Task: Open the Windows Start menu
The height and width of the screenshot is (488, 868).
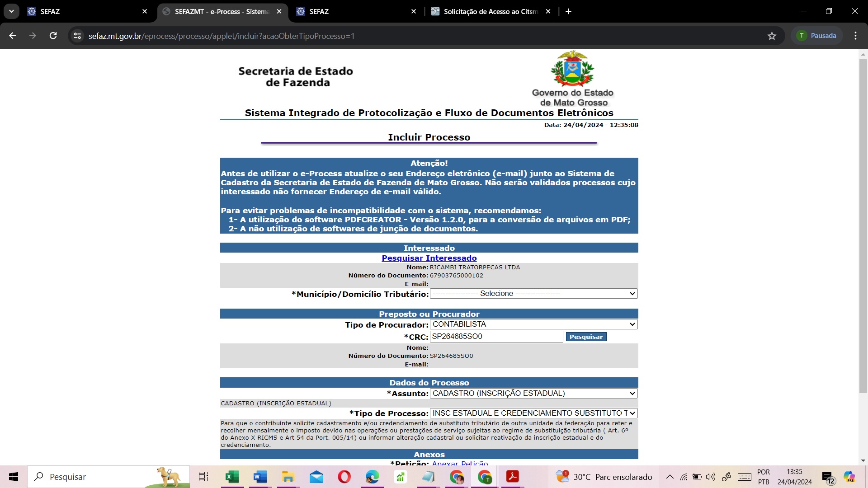Action: pyautogui.click(x=14, y=477)
